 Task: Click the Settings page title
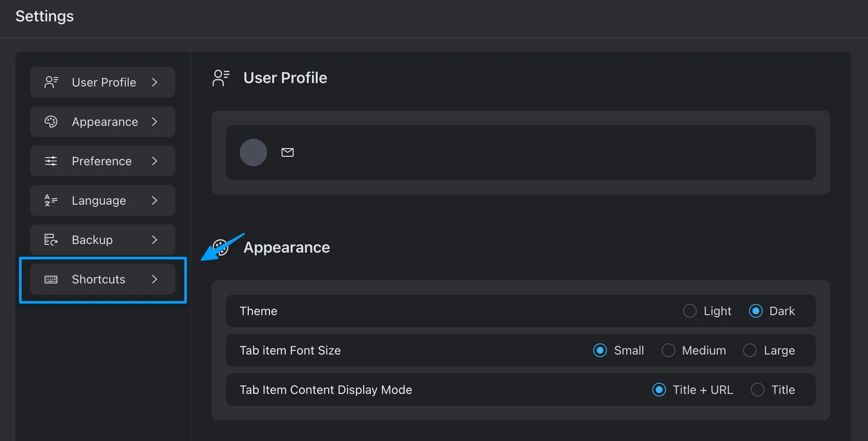click(44, 16)
